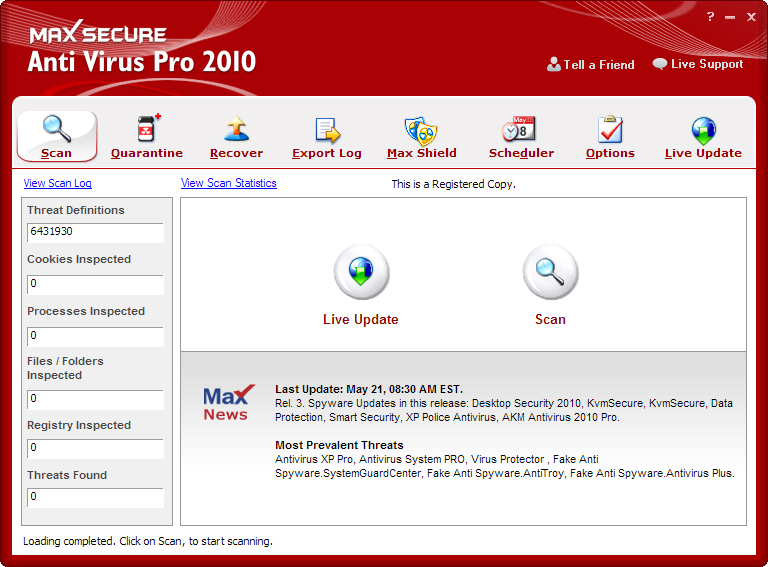This screenshot has height=567, width=768.
Task: Open the Scan toolbar tab
Action: [x=57, y=136]
